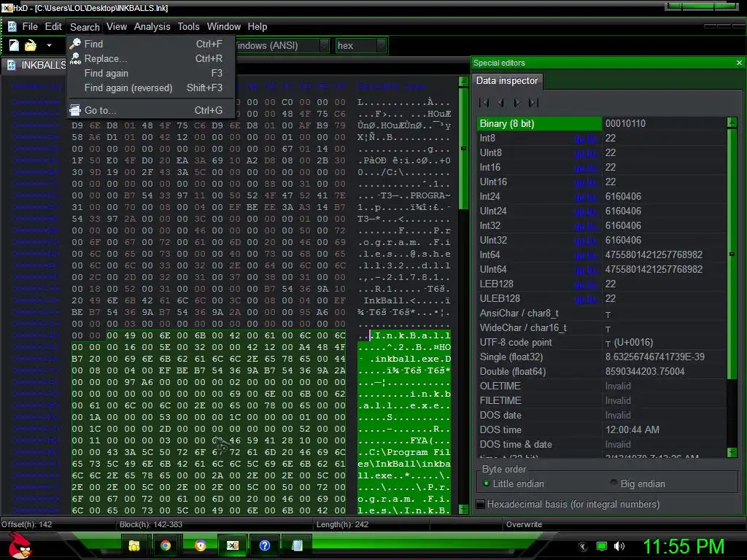Screen dimensions: 747x560
Task: Choose Replace... in the Search menu
Action: [152, 58]
